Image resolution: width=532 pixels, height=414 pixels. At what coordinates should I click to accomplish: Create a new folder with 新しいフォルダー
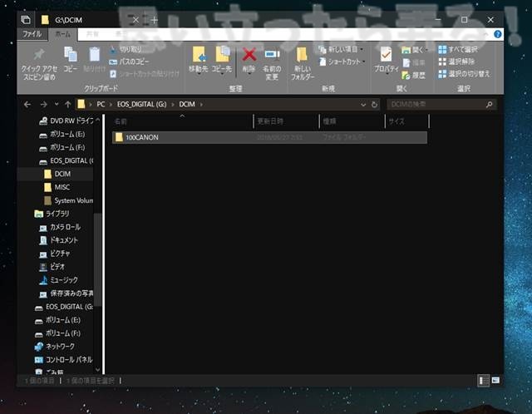click(x=302, y=64)
